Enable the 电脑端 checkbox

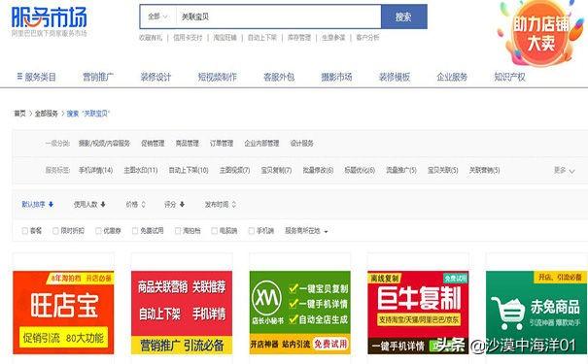pos(214,231)
